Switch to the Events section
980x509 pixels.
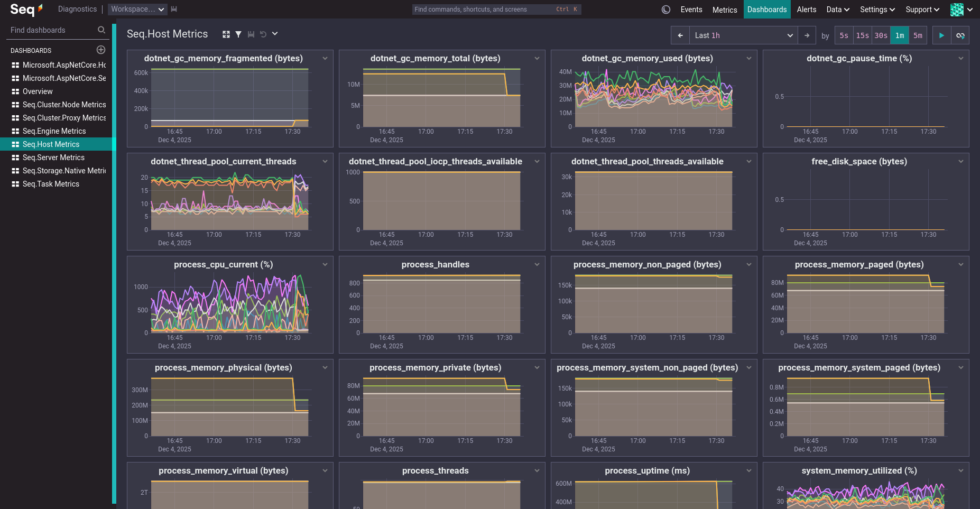coord(691,9)
